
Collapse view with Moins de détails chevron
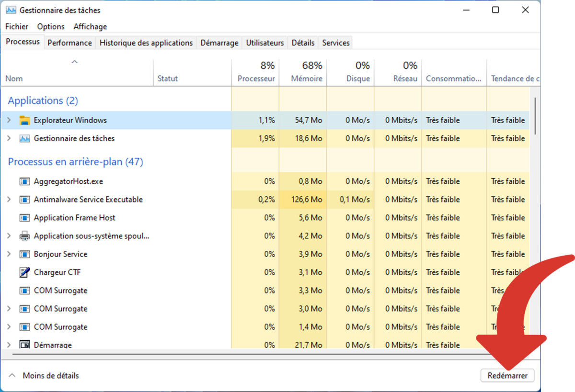(12, 376)
